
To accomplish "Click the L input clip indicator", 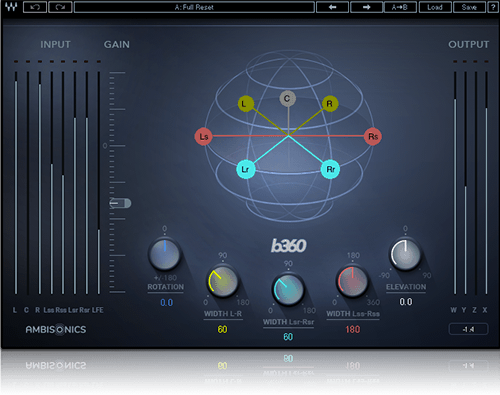I will (16, 61).
